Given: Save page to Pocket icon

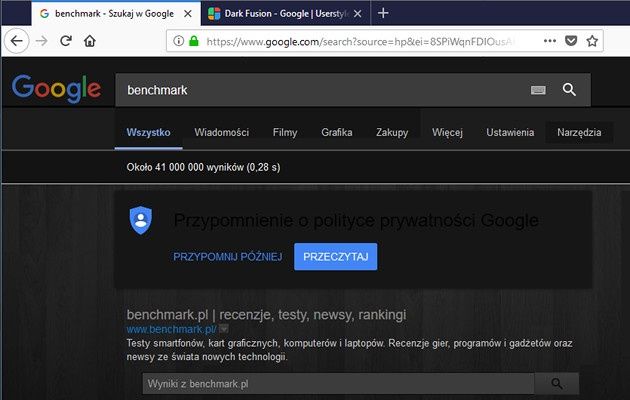Looking at the screenshot, I should pyautogui.click(x=571, y=41).
